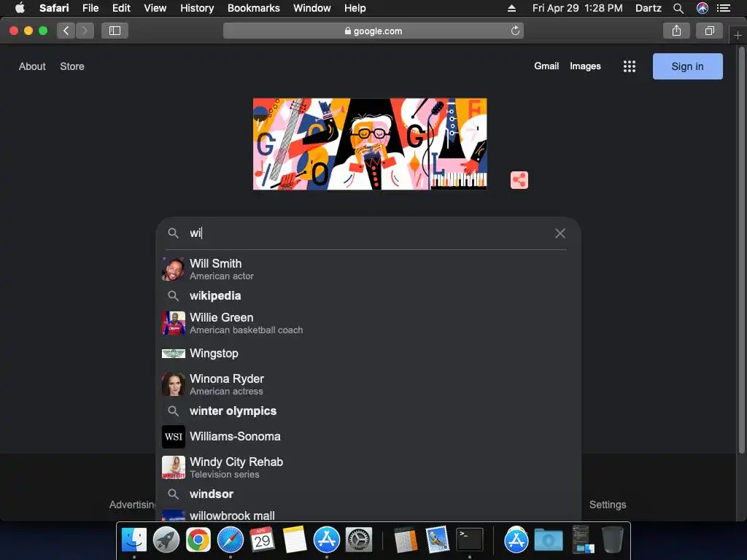This screenshot has height=560, width=747.
Task: Click the Sign in button
Action: (687, 66)
